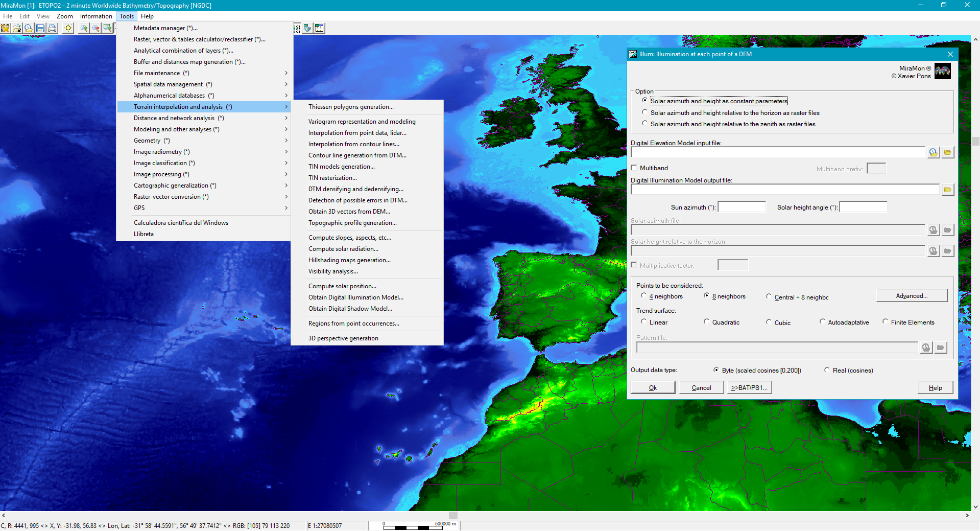This screenshot has height=531, width=980.
Task: Open the Information menu
Action: pyautogui.click(x=96, y=16)
